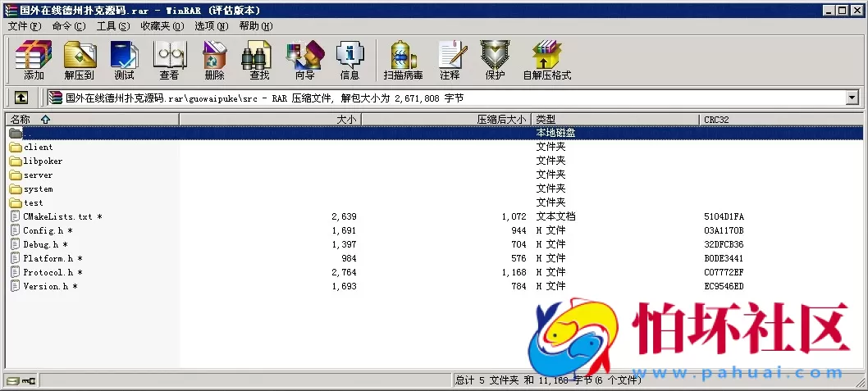
Task: Select the test folder icon
Action: point(16,202)
